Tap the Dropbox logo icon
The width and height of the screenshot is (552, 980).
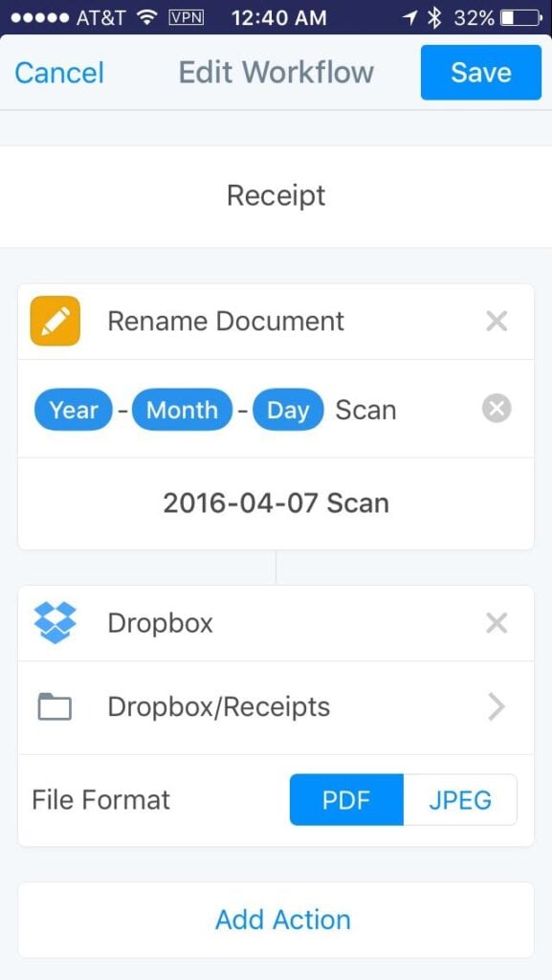click(55, 623)
